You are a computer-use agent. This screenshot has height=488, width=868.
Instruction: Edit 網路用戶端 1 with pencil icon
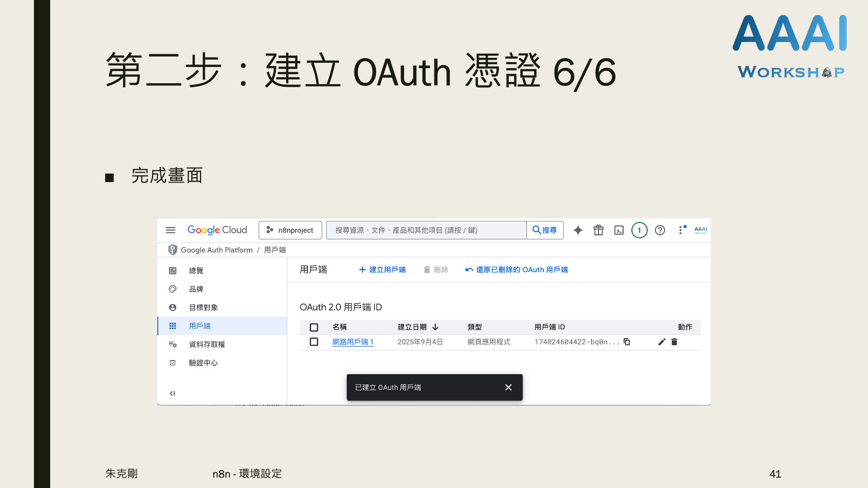pyautogui.click(x=662, y=342)
